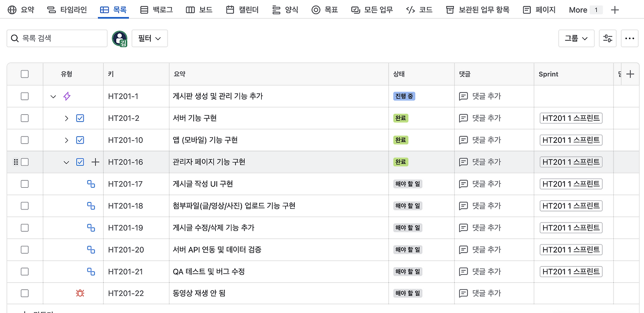Image resolution: width=644 pixels, height=313 pixels.
Task: Click the three-dot more options icon
Action: coord(630,38)
